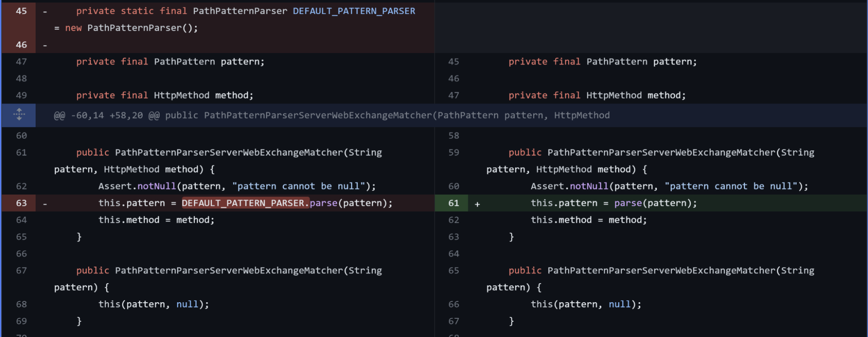Image resolution: width=868 pixels, height=337 pixels.
Task: Click the "= new PathPatternParser();" continuation line
Action: [126, 28]
